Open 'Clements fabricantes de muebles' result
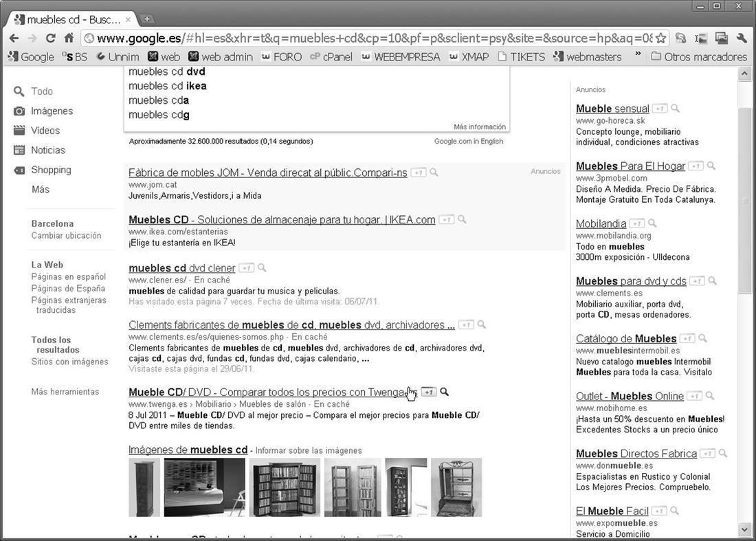The image size is (756, 541). (x=291, y=325)
